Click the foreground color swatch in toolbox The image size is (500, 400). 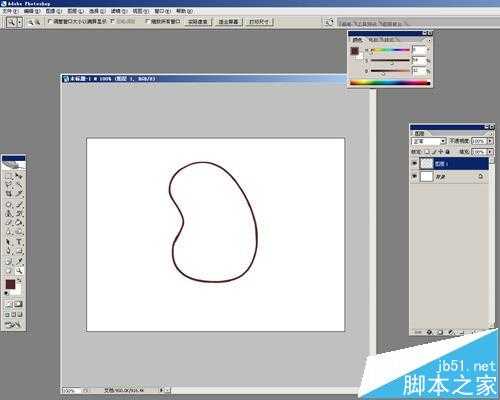[x=10, y=284]
